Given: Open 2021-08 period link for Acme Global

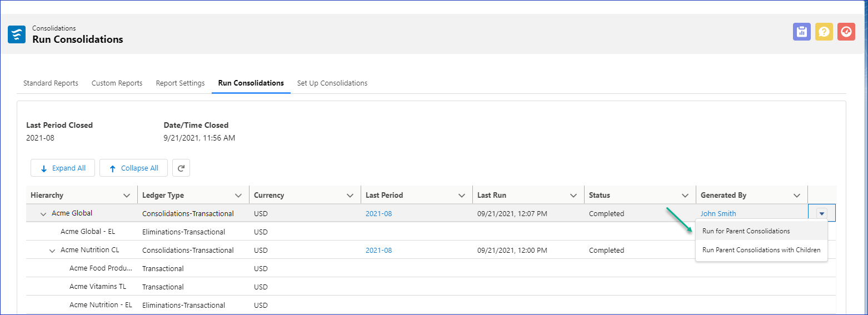Looking at the screenshot, I should click(378, 214).
